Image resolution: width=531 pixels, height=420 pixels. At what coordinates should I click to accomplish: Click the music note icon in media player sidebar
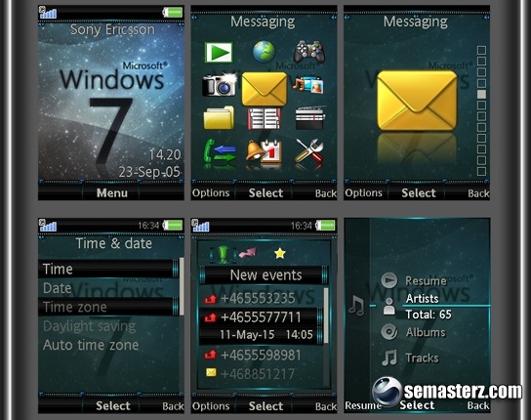(x=356, y=305)
